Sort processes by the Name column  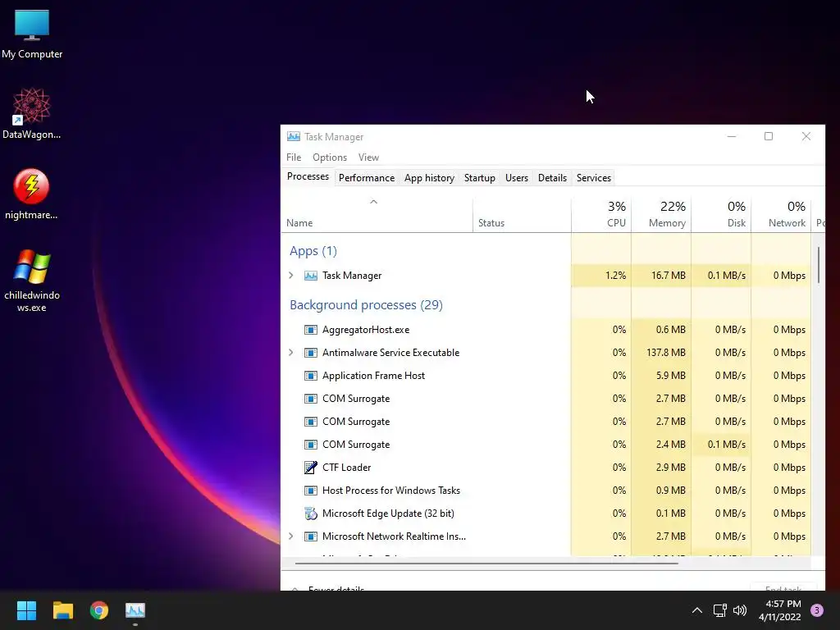[377, 215]
